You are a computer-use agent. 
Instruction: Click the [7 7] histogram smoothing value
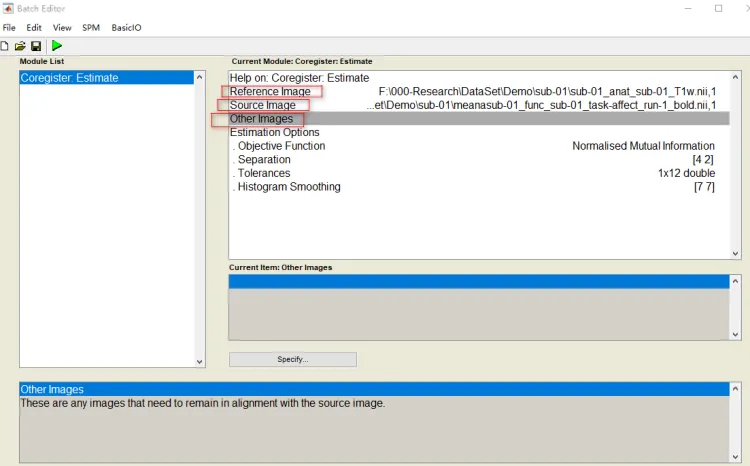704,187
